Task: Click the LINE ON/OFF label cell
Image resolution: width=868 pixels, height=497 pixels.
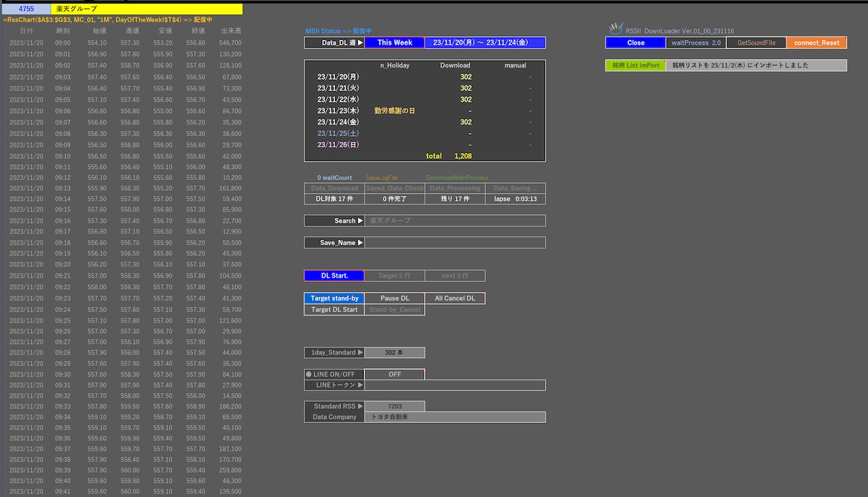Action: (334, 375)
